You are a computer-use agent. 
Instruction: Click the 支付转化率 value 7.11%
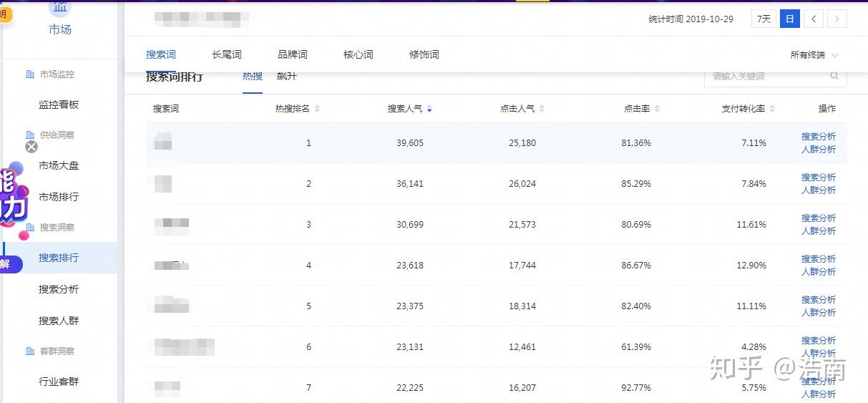click(x=754, y=143)
